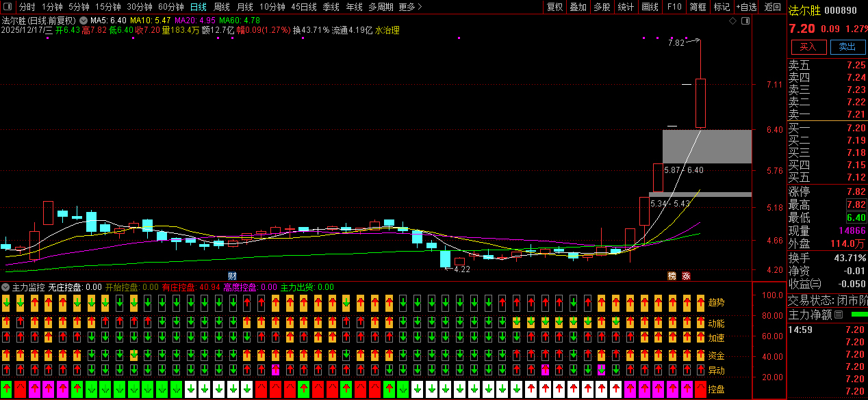
Task: Toggle the right panel icon above chart
Action: [x=745, y=21]
